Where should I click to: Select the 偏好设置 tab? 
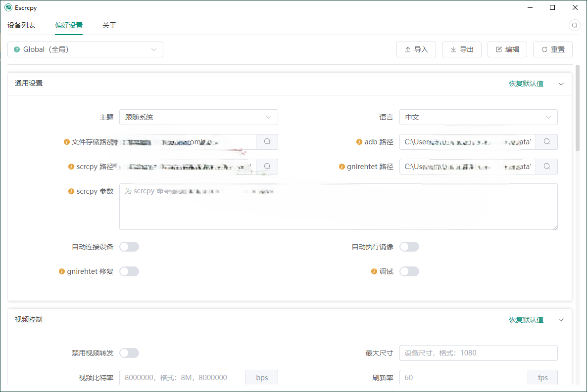69,25
